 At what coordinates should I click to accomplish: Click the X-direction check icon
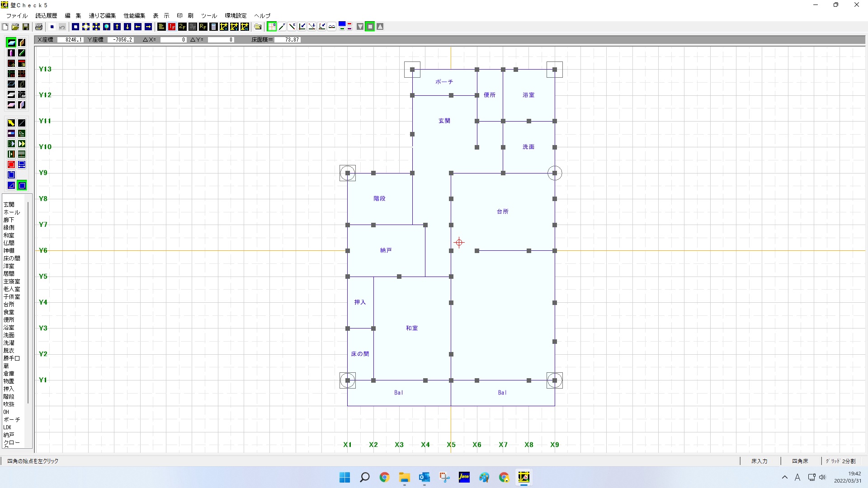[x=224, y=27]
